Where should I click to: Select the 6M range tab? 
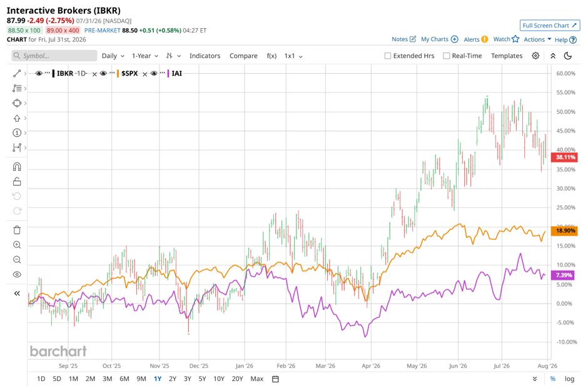coord(124,379)
